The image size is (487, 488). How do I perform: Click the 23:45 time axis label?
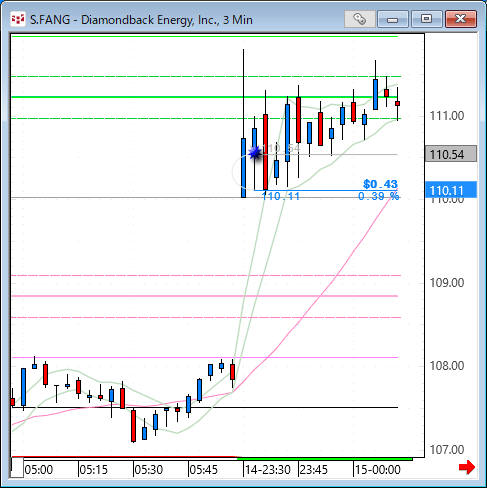pos(313,470)
